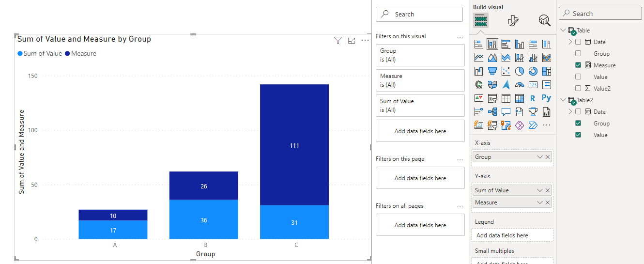
Task: Remove Measure from the Y-axis well
Action: click(548, 202)
